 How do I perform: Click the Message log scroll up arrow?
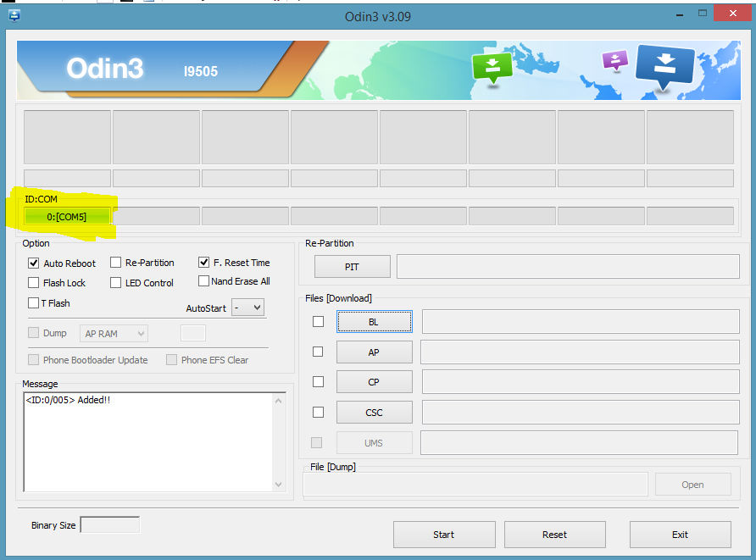278,401
